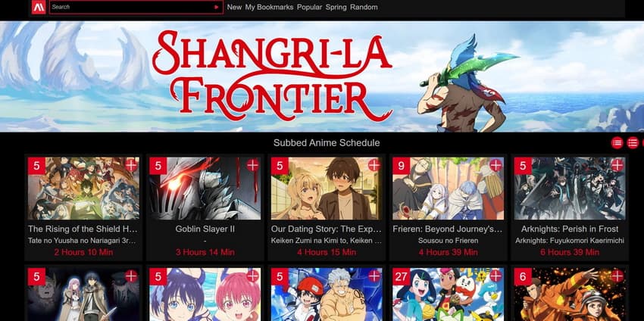Click the Shangri-La Frontier banner

click(x=322, y=76)
